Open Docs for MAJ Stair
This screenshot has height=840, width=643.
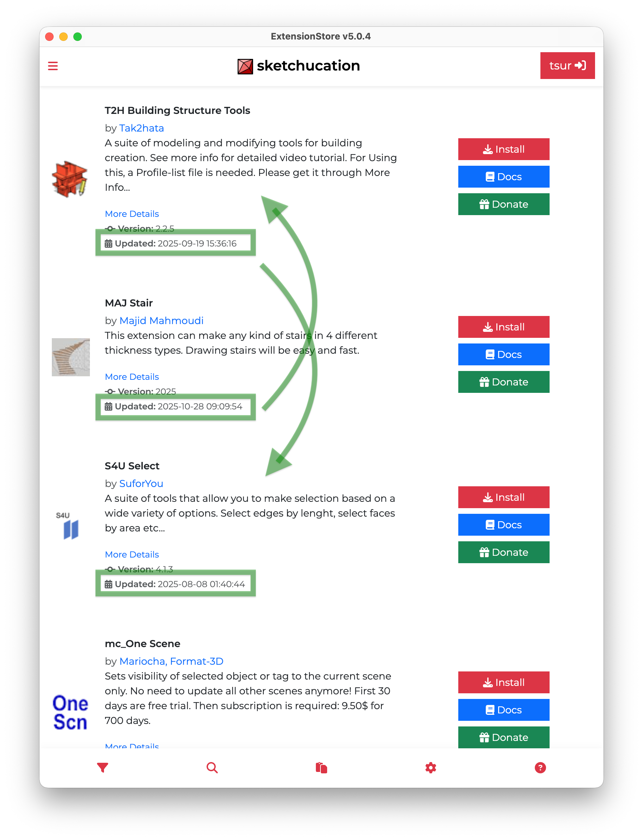pyautogui.click(x=503, y=354)
